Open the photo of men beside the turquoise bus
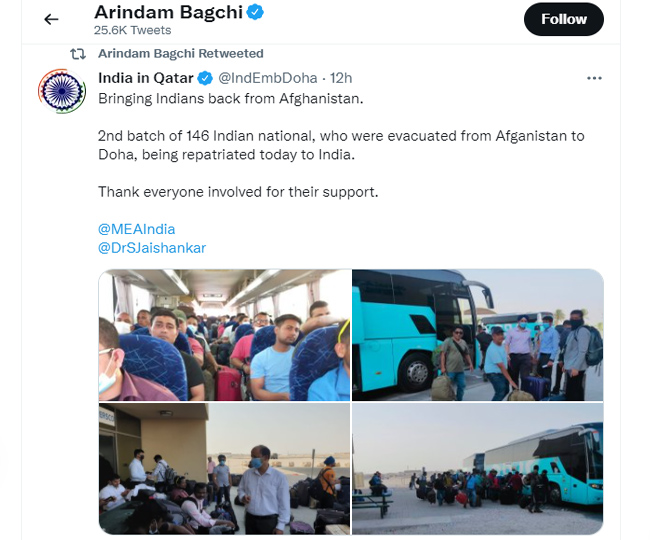This screenshot has width=650, height=540. pyautogui.click(x=478, y=335)
